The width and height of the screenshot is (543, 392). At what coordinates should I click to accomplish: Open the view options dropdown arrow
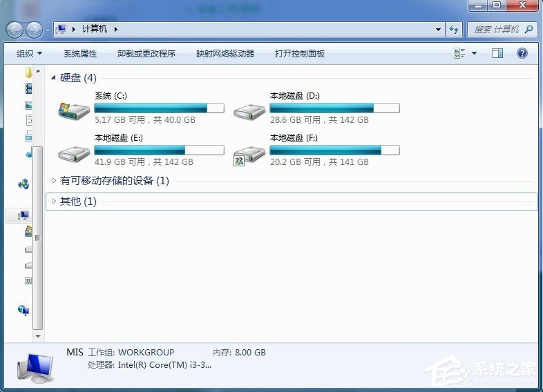474,53
